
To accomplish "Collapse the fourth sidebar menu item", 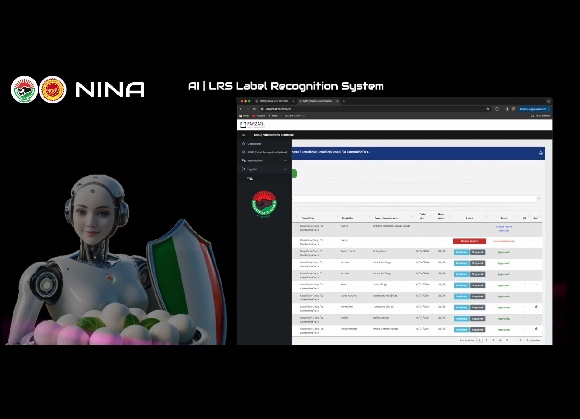I will pyautogui.click(x=264, y=169).
